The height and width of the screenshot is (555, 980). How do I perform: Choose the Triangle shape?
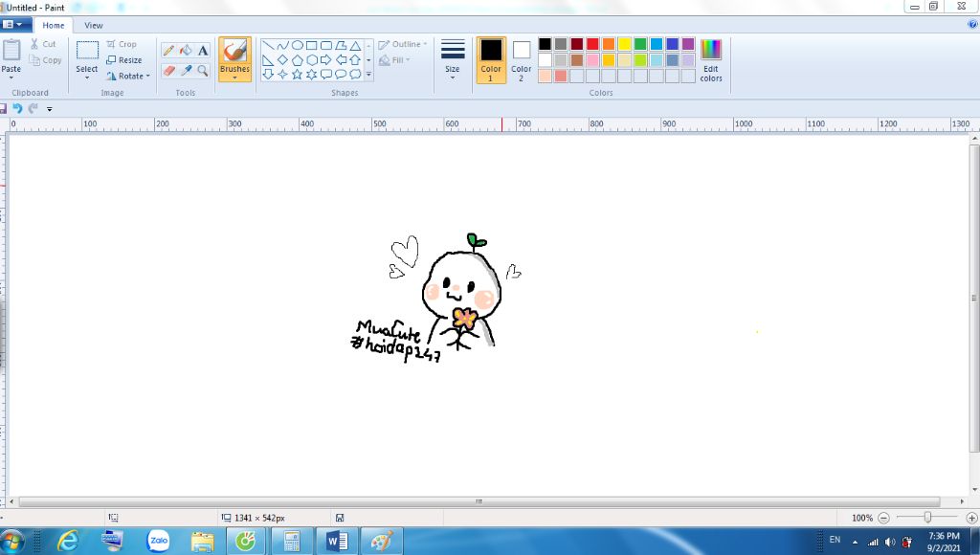(355, 46)
